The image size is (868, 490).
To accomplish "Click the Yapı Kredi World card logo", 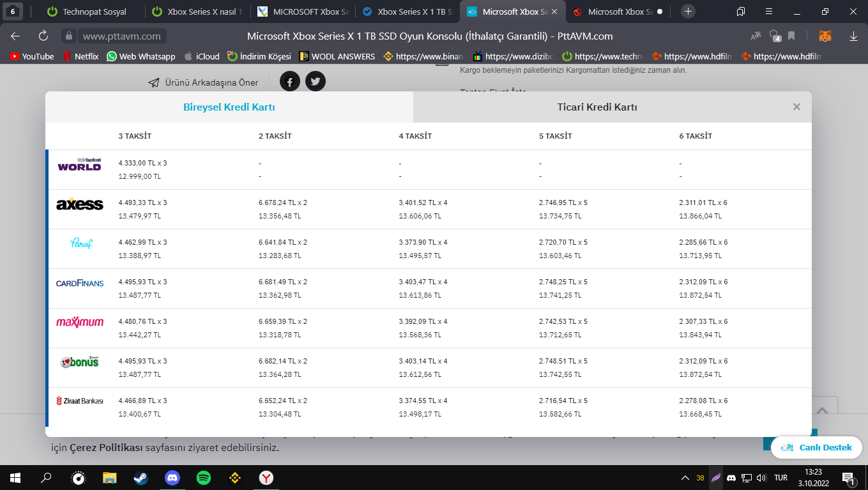I will 79,164.
